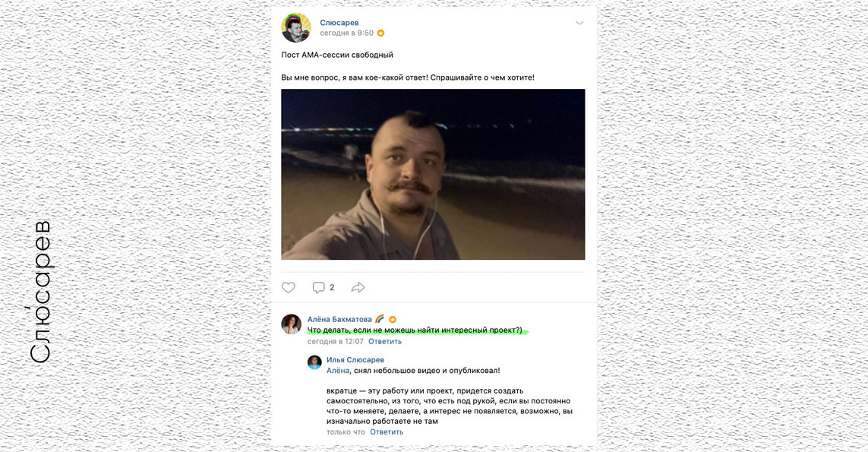Open Илья Слюсарев's small reply avatar
Screen dimensions: 868x452
(x=314, y=362)
